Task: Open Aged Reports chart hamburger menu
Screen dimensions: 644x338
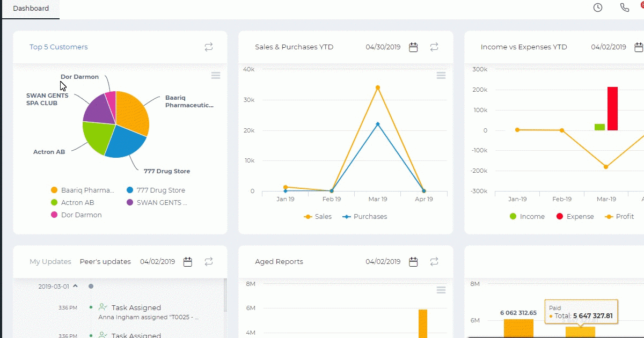Action: (441, 290)
